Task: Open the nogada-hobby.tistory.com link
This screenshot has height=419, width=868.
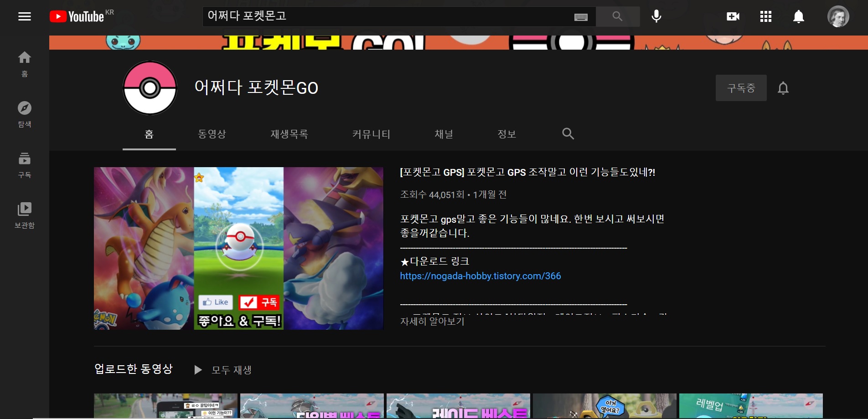Action: 480,276
